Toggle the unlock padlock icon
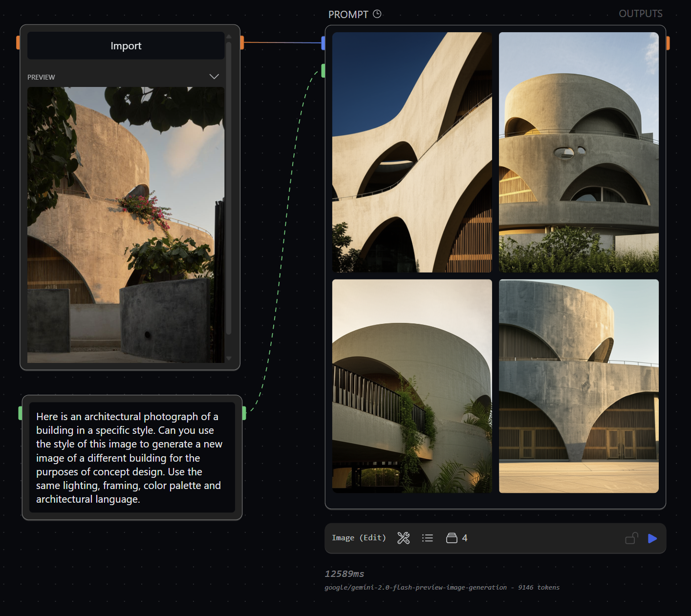 click(631, 538)
